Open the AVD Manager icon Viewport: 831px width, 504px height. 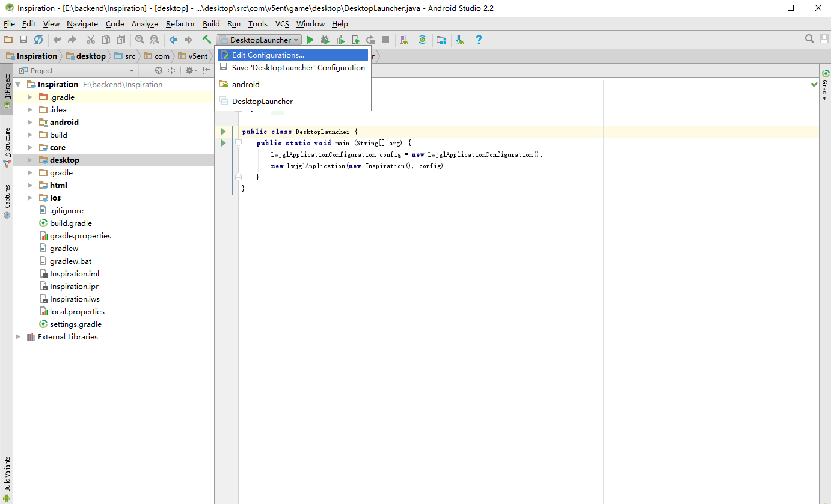pos(404,40)
